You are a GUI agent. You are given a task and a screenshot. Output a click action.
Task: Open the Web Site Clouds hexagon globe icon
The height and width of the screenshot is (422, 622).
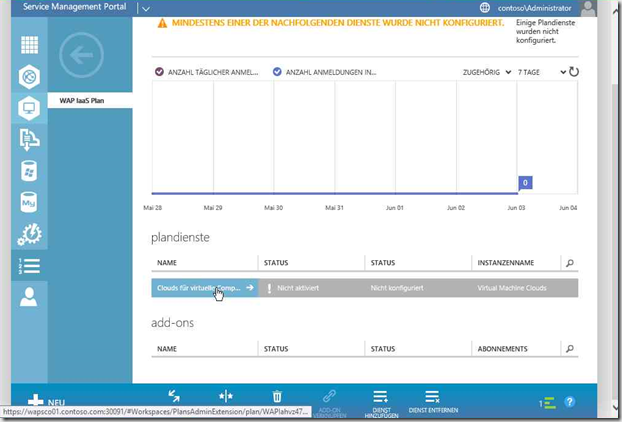tap(29, 77)
